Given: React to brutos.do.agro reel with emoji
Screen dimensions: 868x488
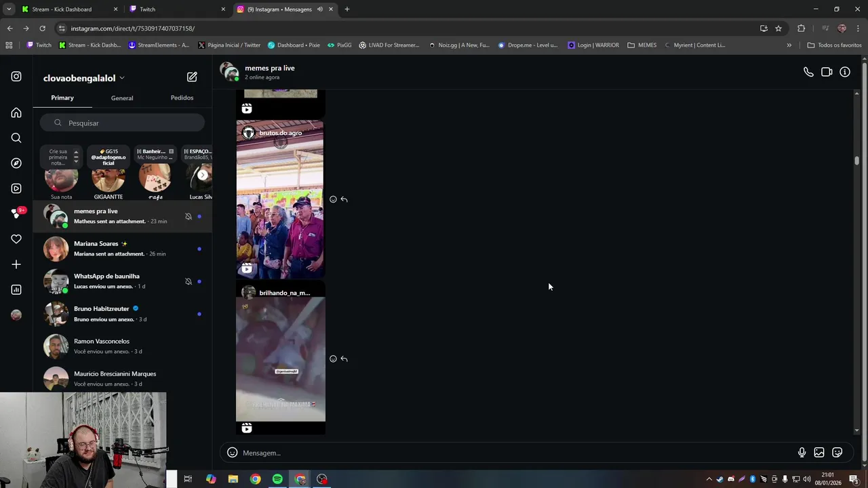Looking at the screenshot, I should tap(333, 199).
